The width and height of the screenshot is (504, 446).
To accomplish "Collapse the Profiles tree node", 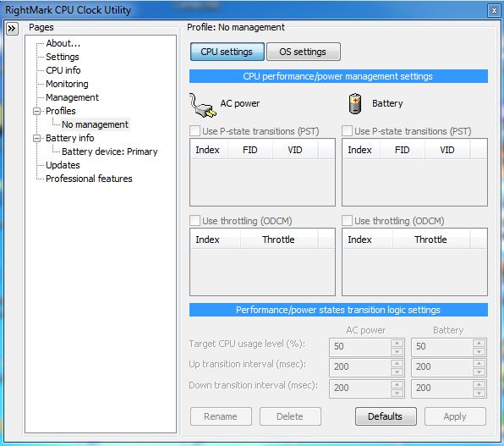I will pyautogui.click(x=37, y=112).
